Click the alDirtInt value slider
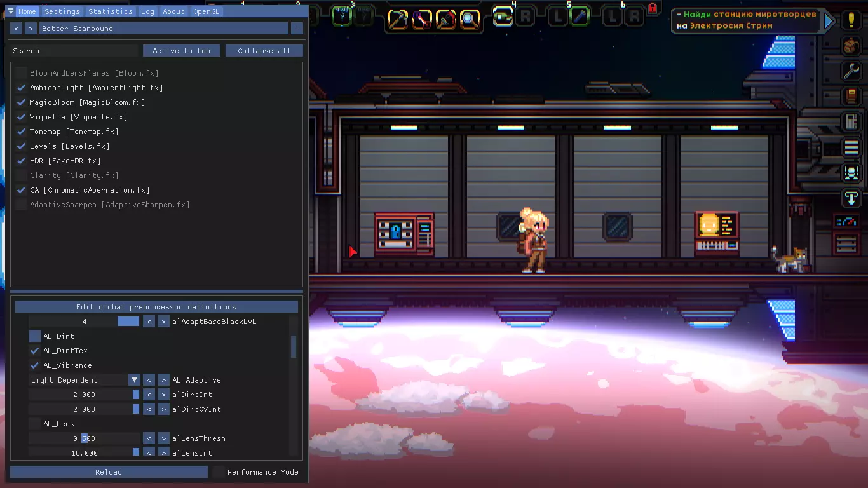 tap(84, 395)
